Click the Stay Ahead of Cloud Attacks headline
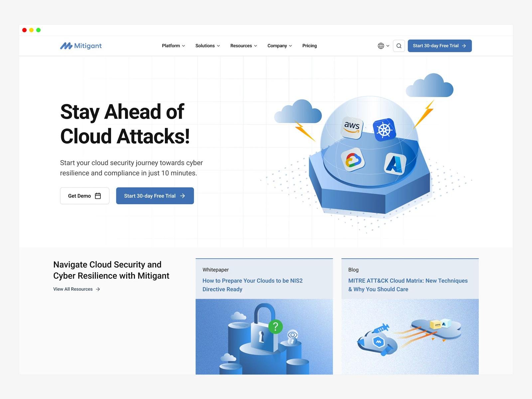532x399 pixels. (x=125, y=124)
